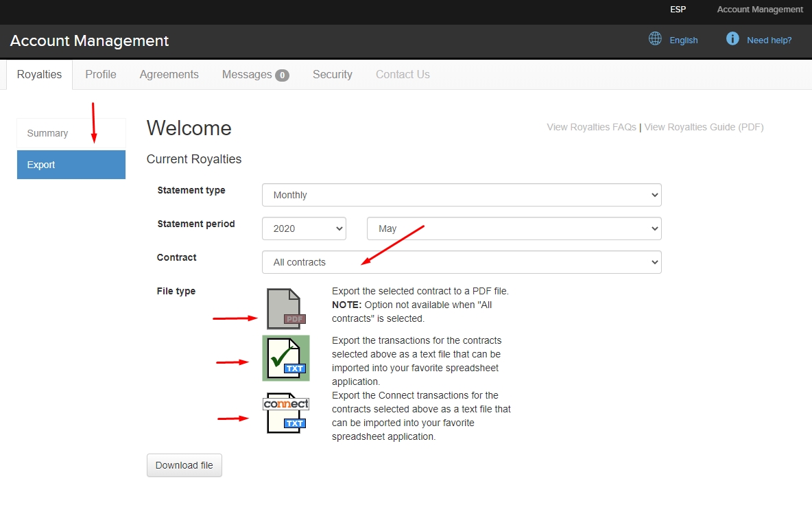Viewport: 812px width, 505px height.
Task: Click the globe language icon
Action: click(655, 39)
